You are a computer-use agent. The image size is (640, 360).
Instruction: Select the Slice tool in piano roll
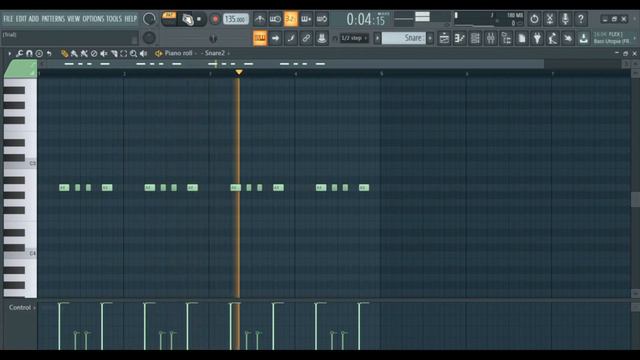pos(114,53)
